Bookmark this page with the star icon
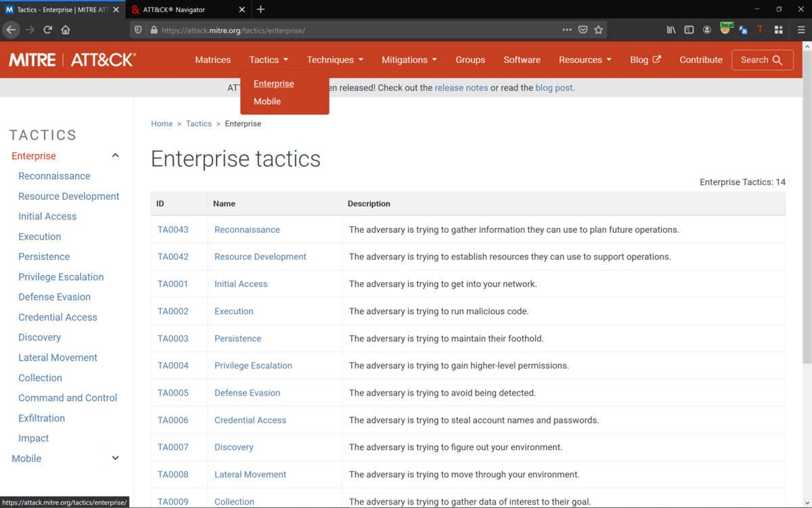812x508 pixels. 598,30
